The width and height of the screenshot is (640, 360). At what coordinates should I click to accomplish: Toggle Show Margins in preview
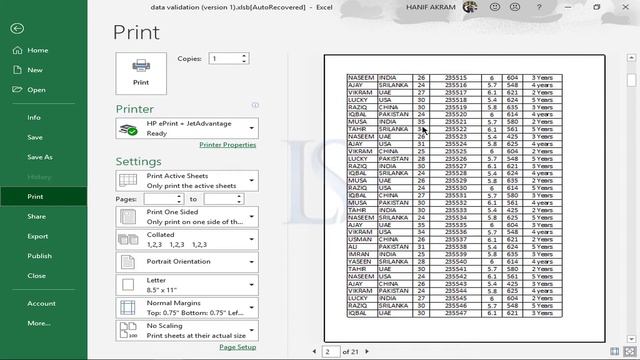pos(614,351)
